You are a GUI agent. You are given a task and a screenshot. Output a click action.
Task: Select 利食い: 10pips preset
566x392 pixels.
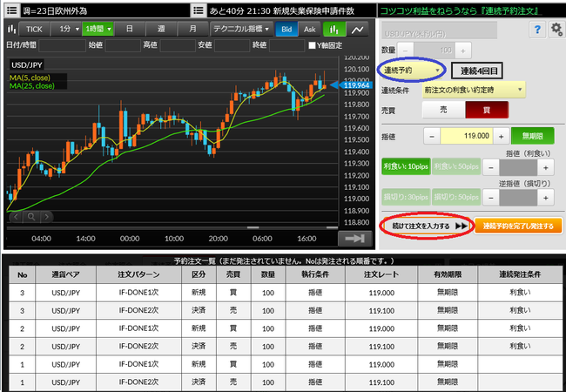[406, 166]
